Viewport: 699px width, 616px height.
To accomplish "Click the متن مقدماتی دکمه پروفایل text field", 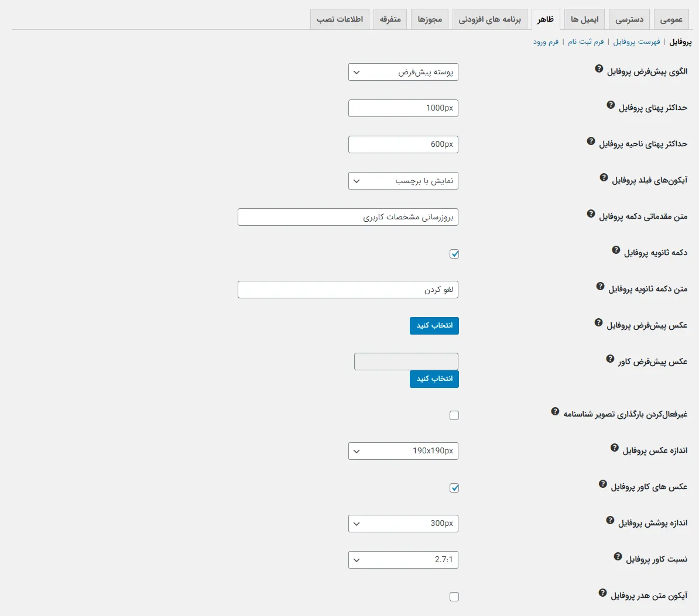I will 348,217.
